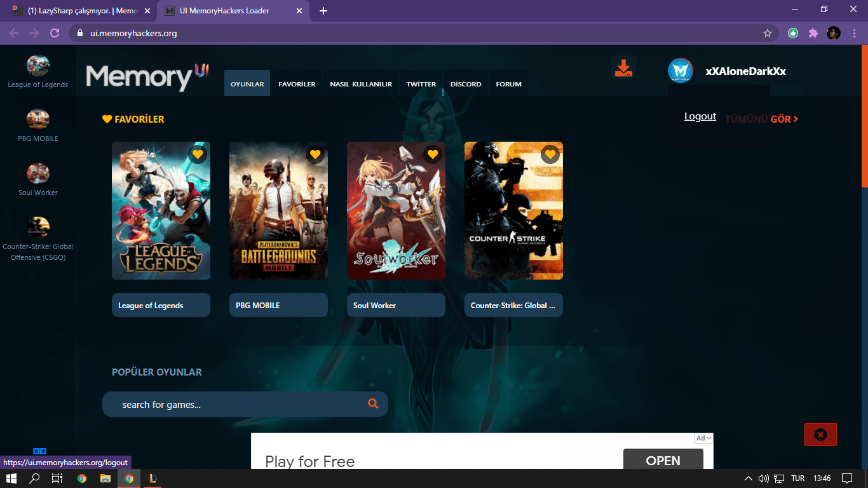Click the PBG MOBILE title button under its card
This screenshot has height=488, width=868.
[278, 305]
